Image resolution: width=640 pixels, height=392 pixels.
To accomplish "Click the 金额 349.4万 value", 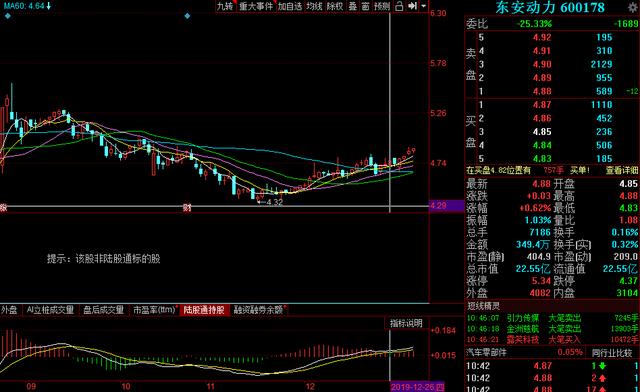I will tap(533, 245).
